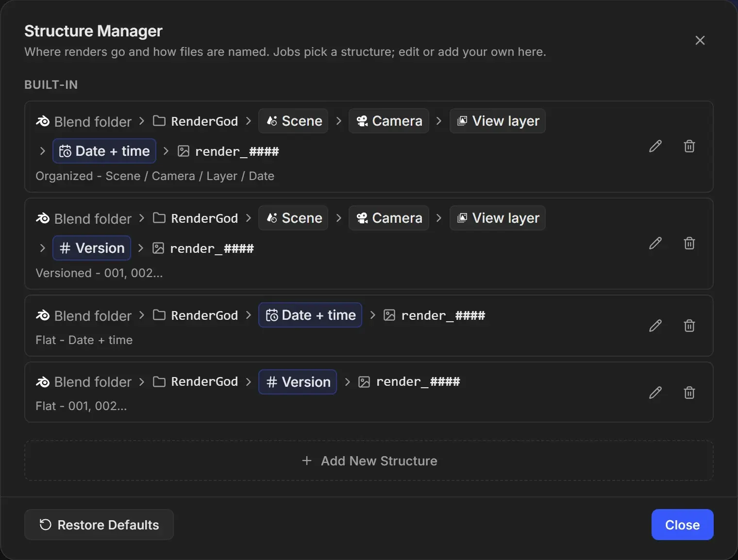Delete the Flat 001, 002 structure

[689, 393]
